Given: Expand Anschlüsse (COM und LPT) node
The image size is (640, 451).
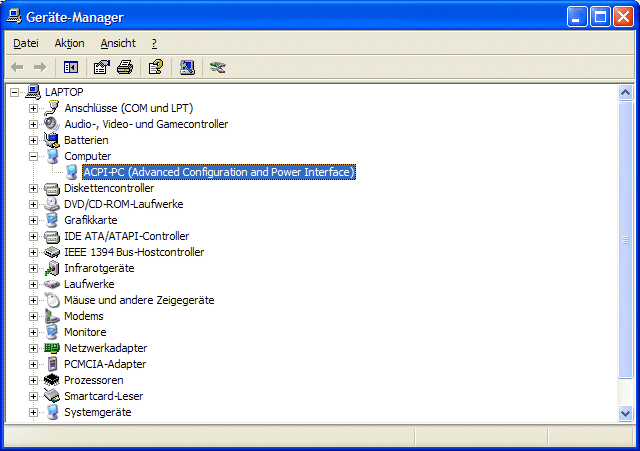Looking at the screenshot, I should (33, 108).
